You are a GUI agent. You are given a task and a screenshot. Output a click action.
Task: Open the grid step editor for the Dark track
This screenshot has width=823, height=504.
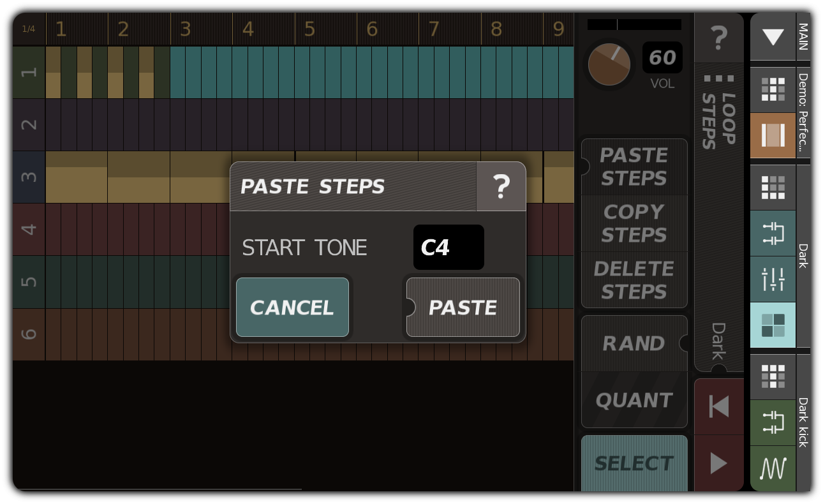click(773, 186)
